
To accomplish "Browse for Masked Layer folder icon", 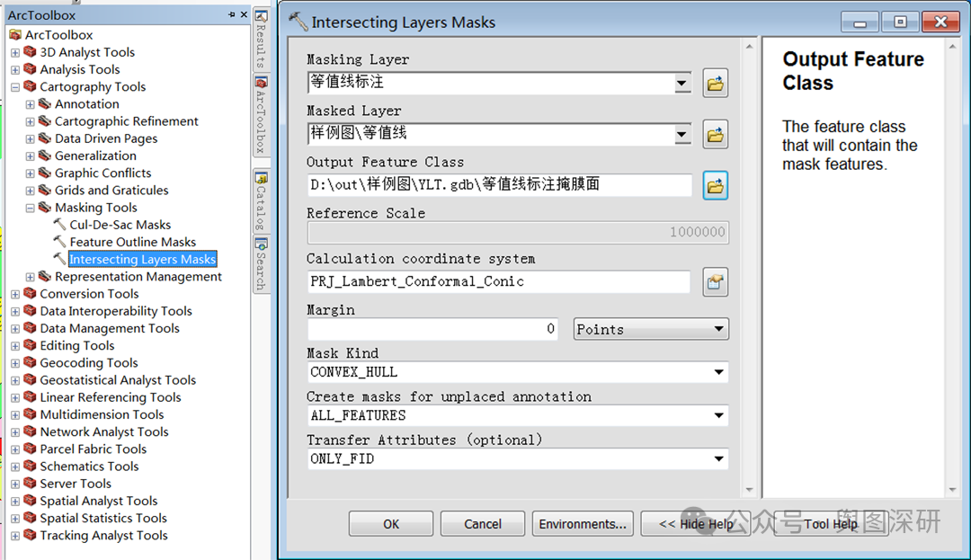I will (716, 134).
